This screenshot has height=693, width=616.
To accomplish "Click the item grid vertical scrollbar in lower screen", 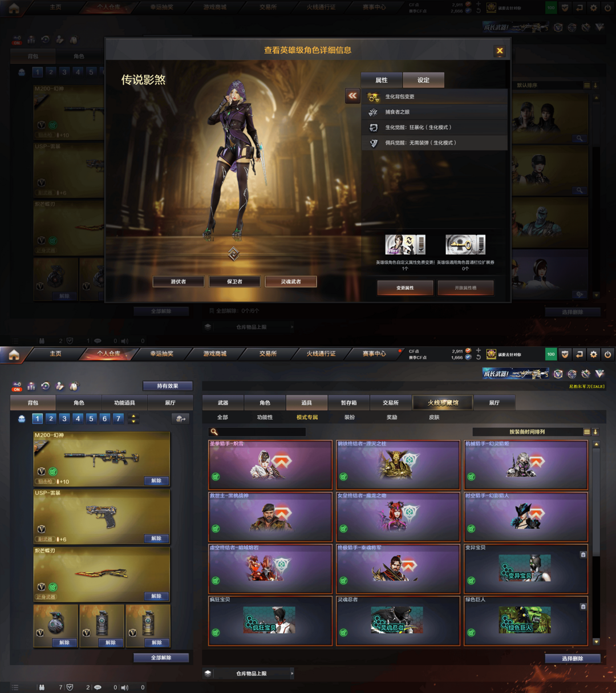I will tap(596, 502).
